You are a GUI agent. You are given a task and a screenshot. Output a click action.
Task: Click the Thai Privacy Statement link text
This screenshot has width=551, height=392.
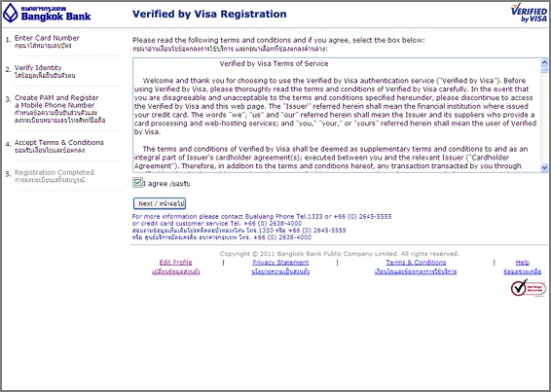[x=280, y=271]
